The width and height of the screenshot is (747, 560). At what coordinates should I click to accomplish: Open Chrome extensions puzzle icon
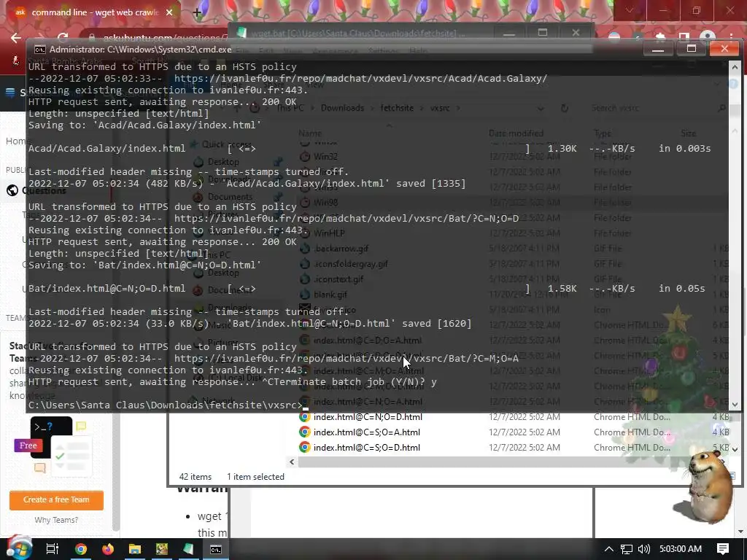pyautogui.click(x=659, y=36)
